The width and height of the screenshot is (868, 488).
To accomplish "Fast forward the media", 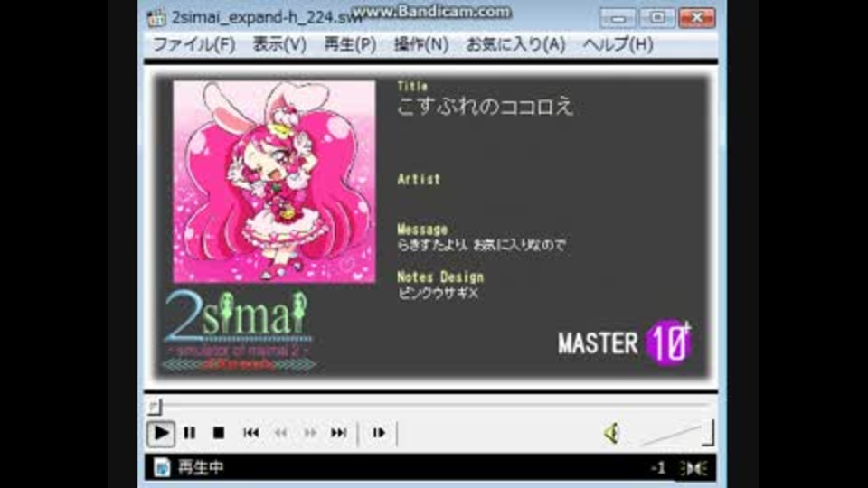I will pyautogui.click(x=310, y=433).
